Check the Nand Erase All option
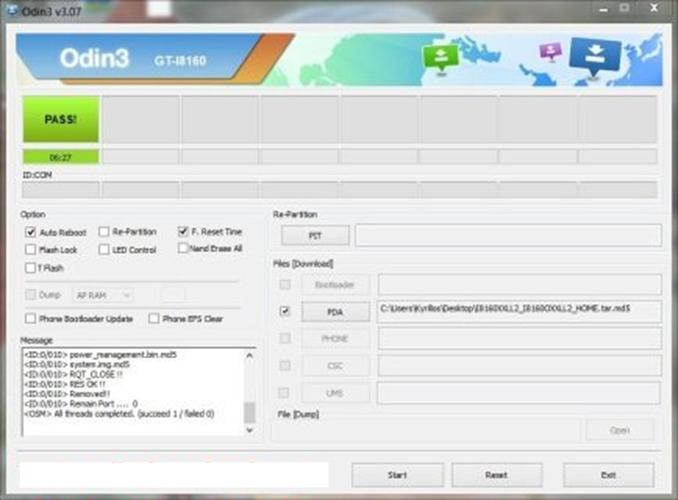The width and height of the screenshot is (678, 500). click(183, 248)
